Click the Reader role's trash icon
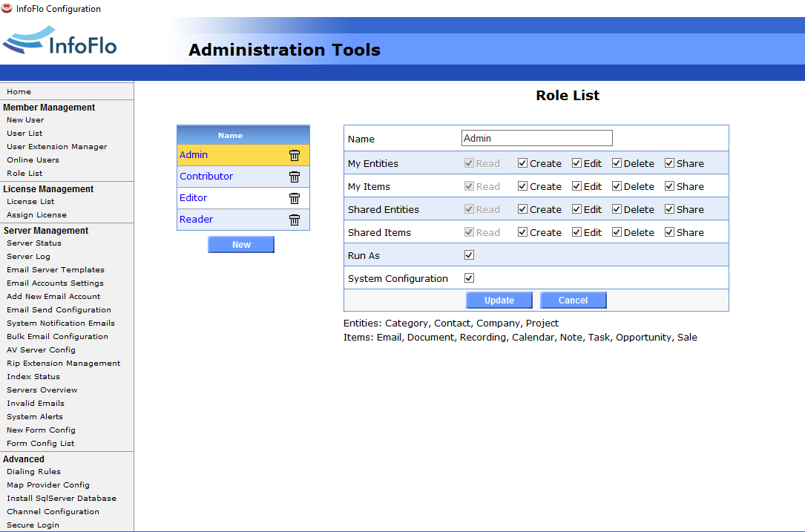This screenshot has width=805, height=532. click(x=295, y=220)
